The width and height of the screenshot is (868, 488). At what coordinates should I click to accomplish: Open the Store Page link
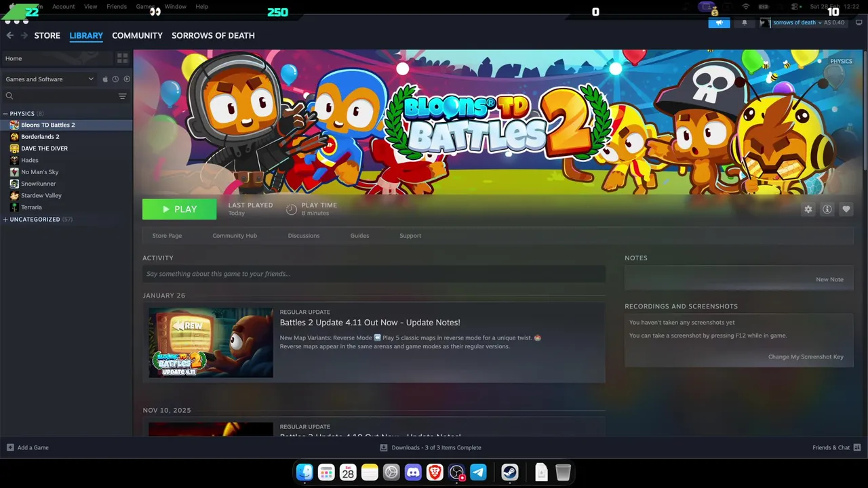click(167, 236)
